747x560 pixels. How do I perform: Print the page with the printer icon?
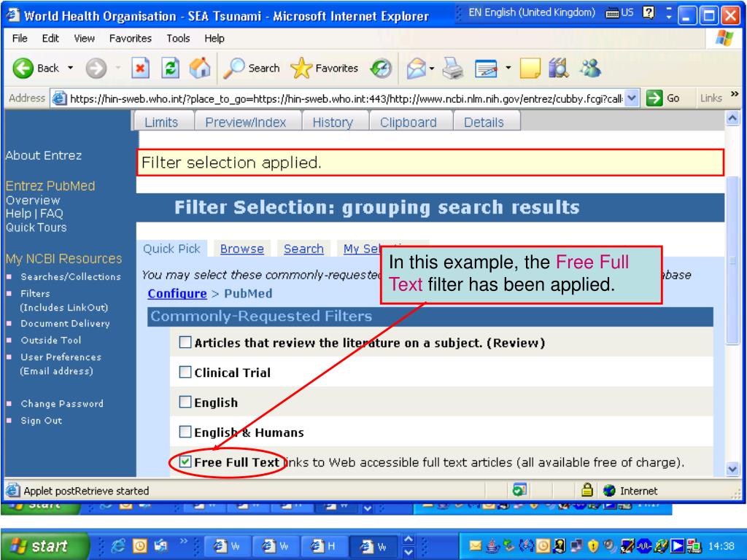(x=453, y=68)
